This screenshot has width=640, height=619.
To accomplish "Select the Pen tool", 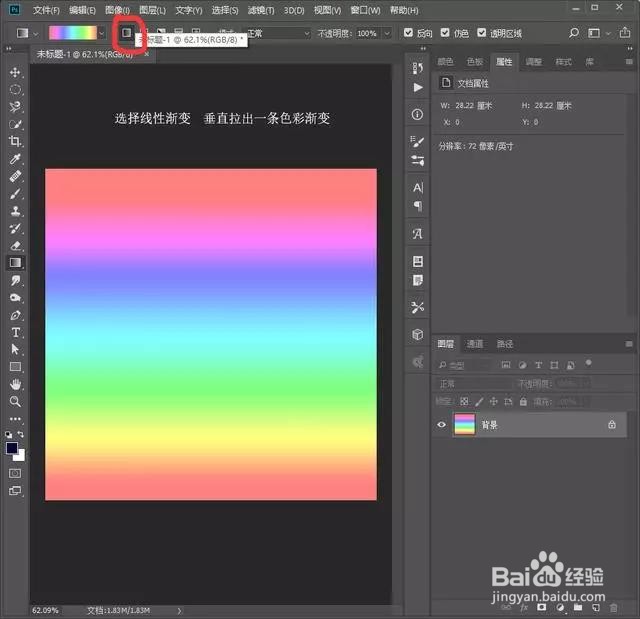I will pos(15,315).
